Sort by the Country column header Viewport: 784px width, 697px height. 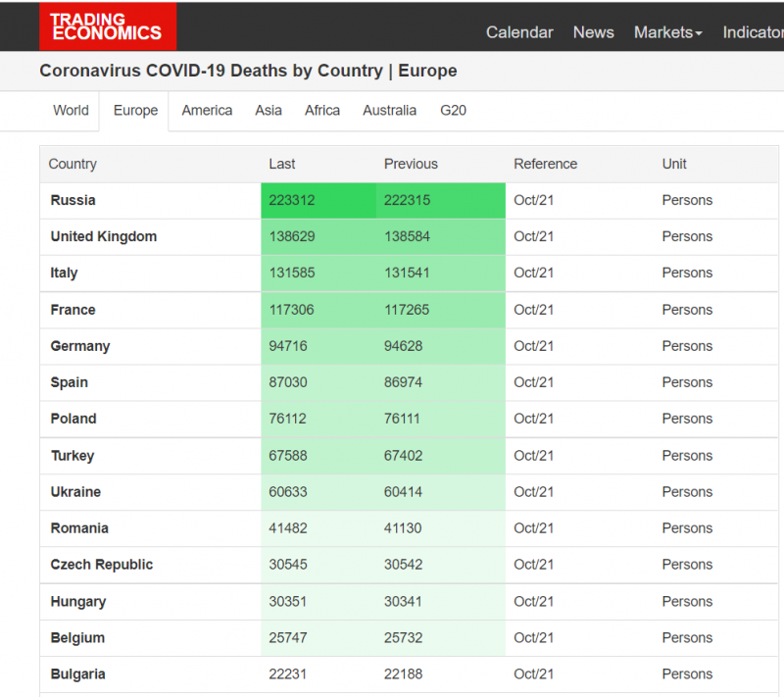tap(73, 164)
